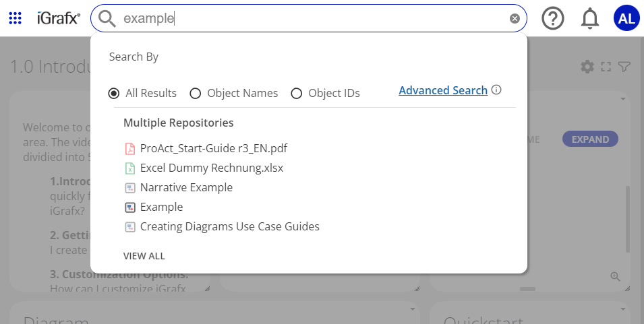Clear the search field text
The image size is (644, 324).
(515, 19)
